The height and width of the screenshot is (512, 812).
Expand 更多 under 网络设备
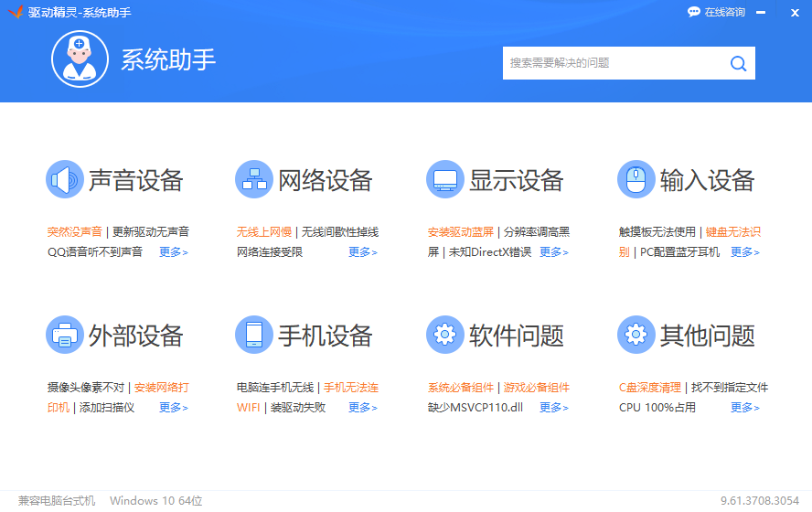point(362,252)
